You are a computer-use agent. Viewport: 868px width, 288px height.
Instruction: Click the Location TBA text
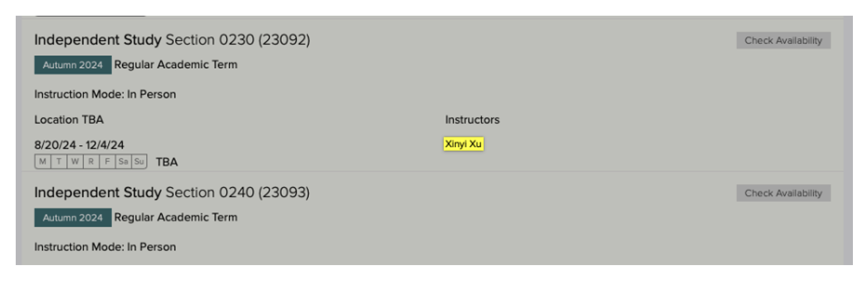pyautogui.click(x=69, y=120)
